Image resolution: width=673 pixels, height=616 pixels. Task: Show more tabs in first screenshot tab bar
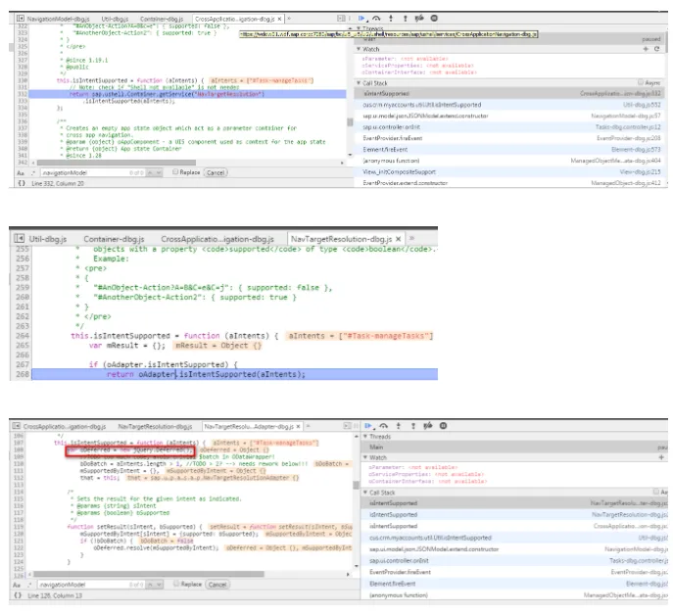(x=289, y=19)
